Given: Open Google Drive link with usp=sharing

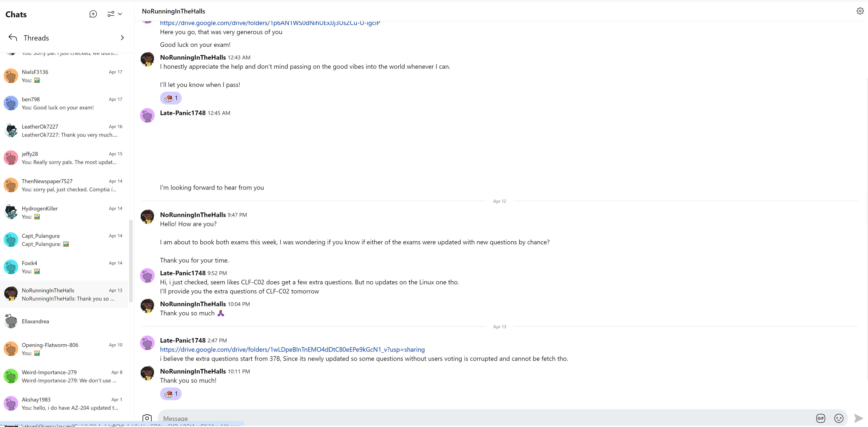Looking at the screenshot, I should click(x=292, y=349).
